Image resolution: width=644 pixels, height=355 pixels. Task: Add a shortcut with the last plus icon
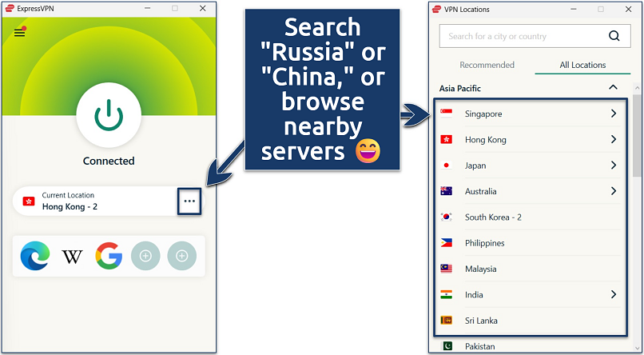tap(181, 256)
